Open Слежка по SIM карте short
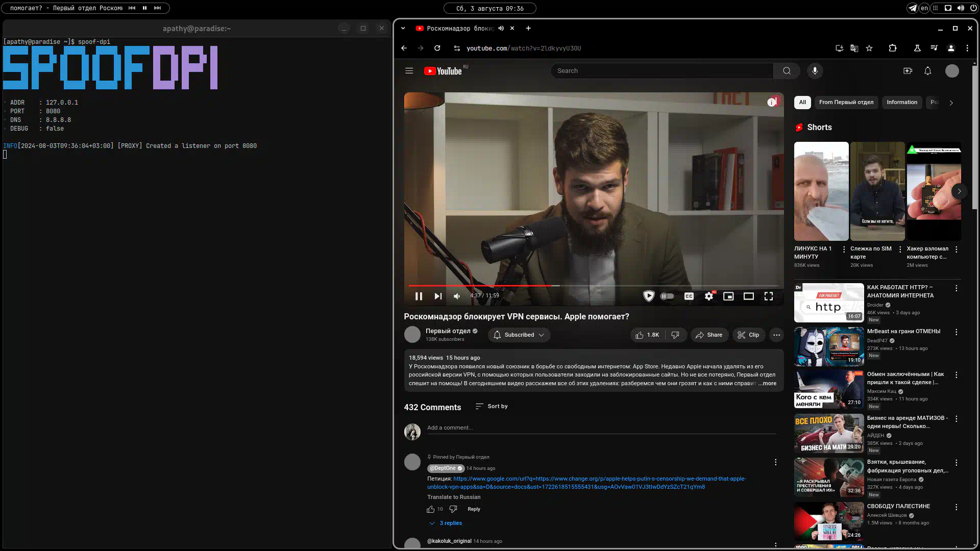The height and width of the screenshot is (551, 980). [877, 191]
